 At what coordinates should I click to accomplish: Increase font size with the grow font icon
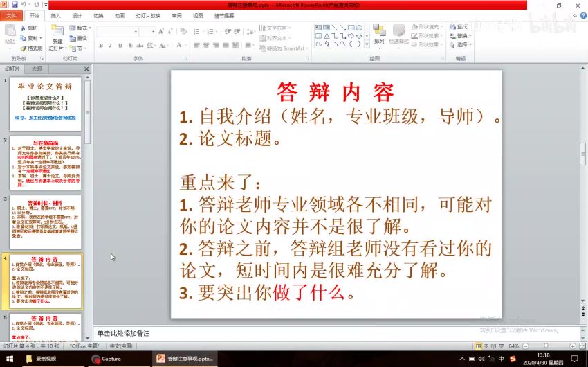tap(161, 31)
